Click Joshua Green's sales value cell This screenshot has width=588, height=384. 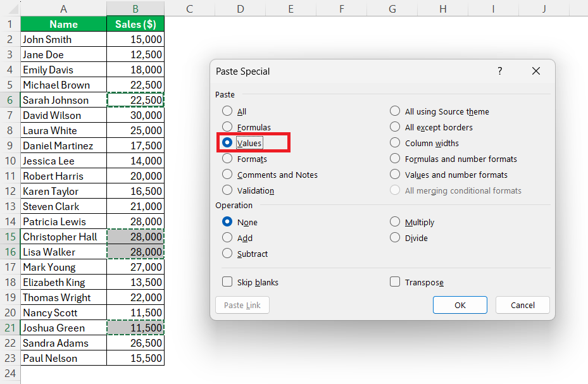tap(135, 328)
